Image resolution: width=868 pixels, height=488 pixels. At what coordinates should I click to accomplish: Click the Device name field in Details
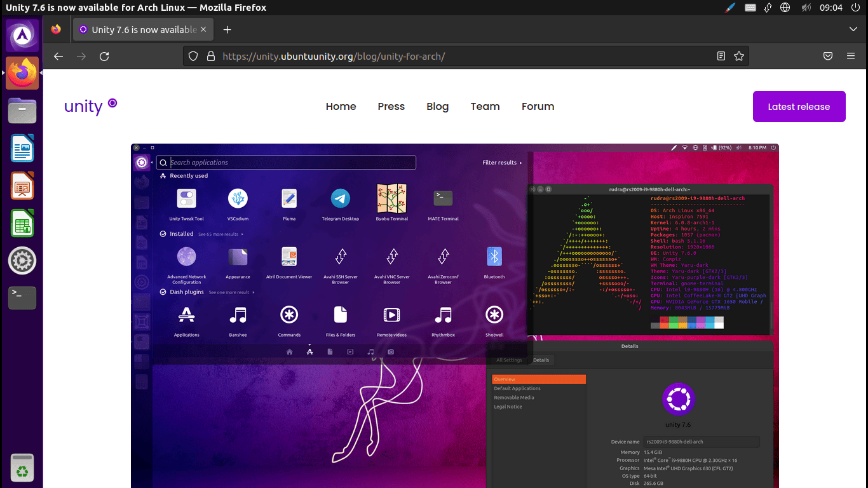point(701,442)
